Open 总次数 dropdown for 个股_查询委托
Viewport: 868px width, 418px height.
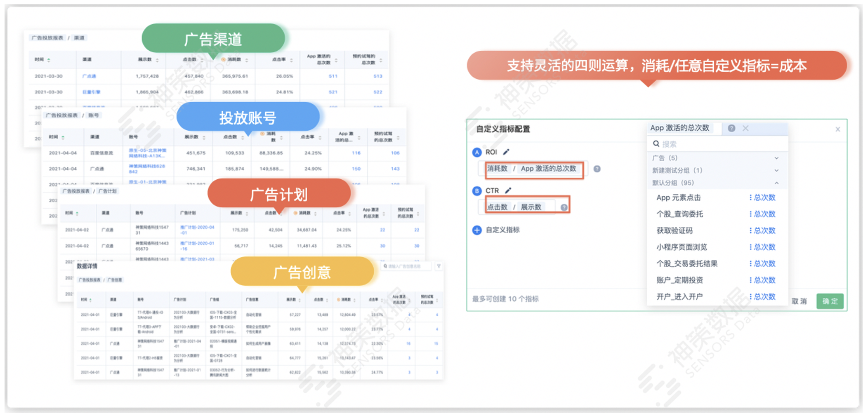click(762, 214)
